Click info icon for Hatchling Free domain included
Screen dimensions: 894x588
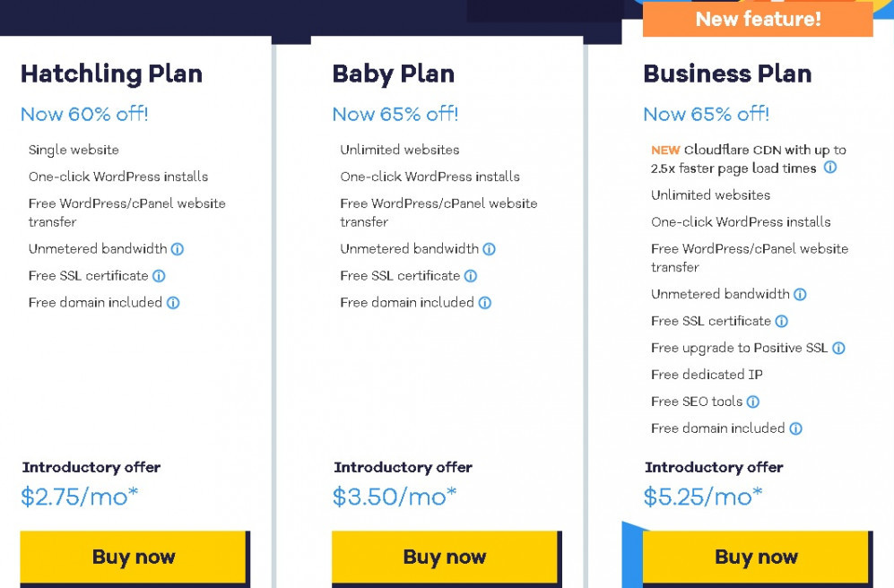[x=173, y=303]
